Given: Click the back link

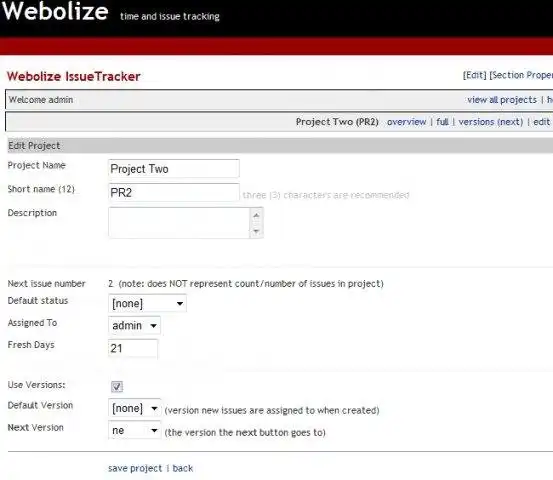Looking at the screenshot, I should pos(183,468).
